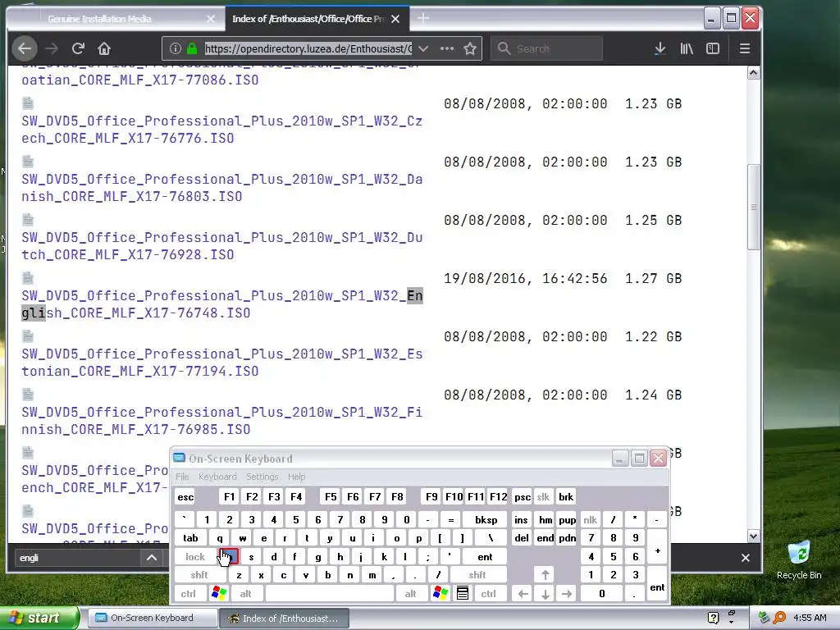840x630 pixels.
Task: Open the Czech CORE_MLF_X17-76776.ISO link
Action: coord(221,129)
